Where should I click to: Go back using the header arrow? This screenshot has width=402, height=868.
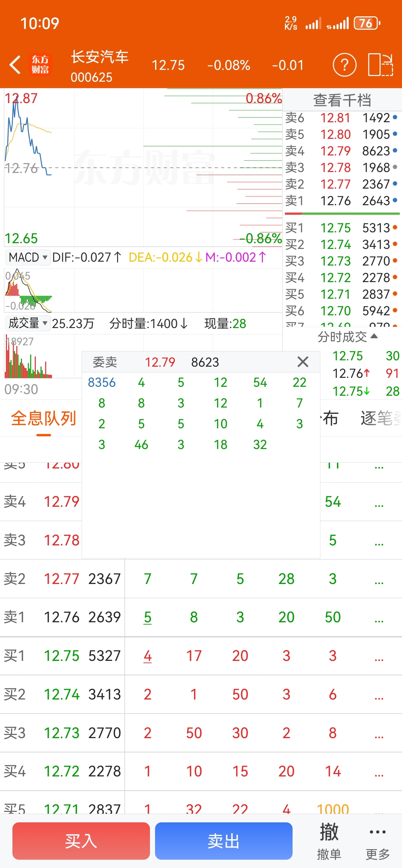tap(15, 65)
